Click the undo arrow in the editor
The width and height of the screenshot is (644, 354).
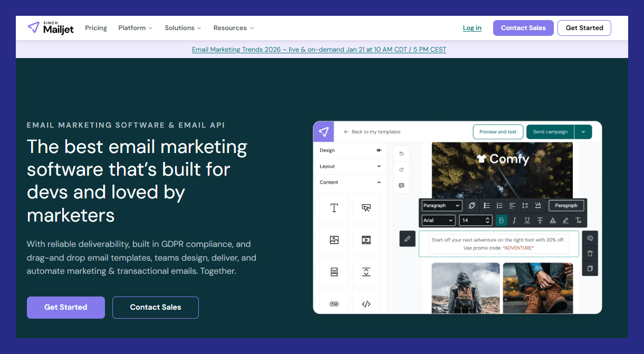coord(401,154)
